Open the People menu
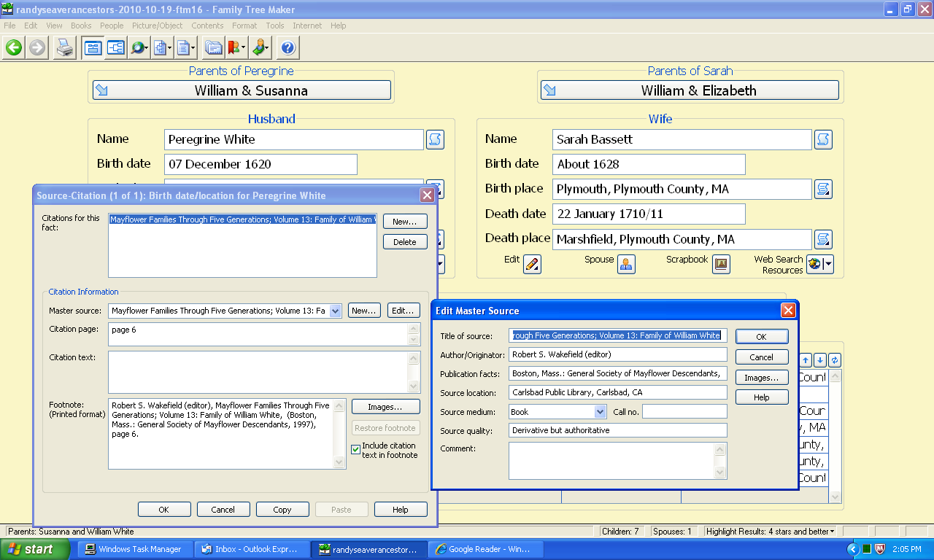The width and height of the screenshot is (934, 560). (x=112, y=26)
